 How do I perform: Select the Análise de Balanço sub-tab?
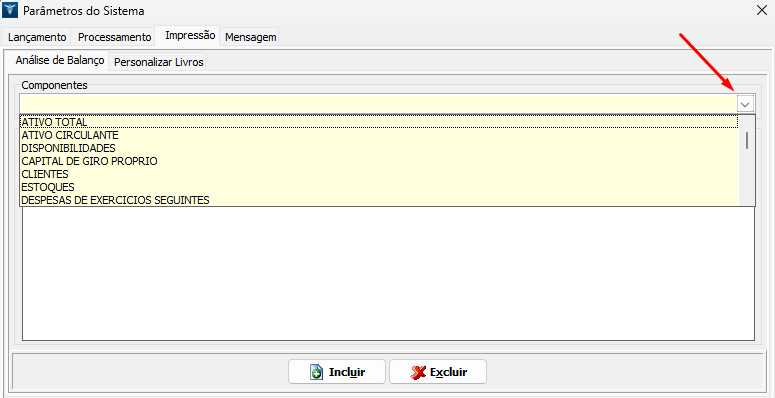(60, 60)
